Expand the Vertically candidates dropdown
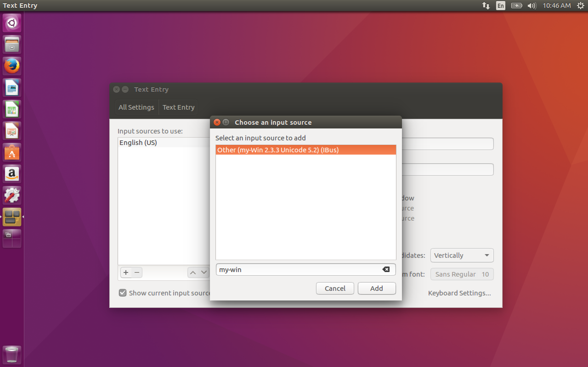588x367 pixels. pyautogui.click(x=462, y=255)
